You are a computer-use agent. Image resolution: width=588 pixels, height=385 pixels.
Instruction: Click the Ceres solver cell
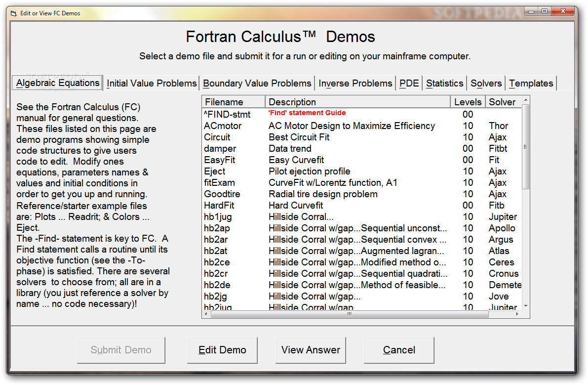(x=502, y=262)
